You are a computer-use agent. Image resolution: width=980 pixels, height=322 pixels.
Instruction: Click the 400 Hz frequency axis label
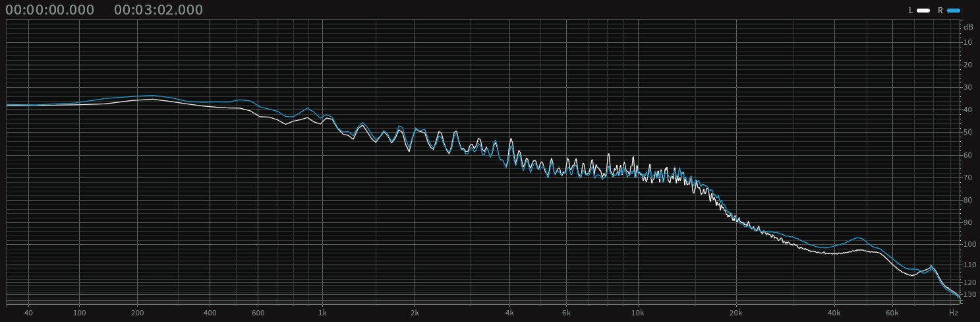click(x=210, y=311)
